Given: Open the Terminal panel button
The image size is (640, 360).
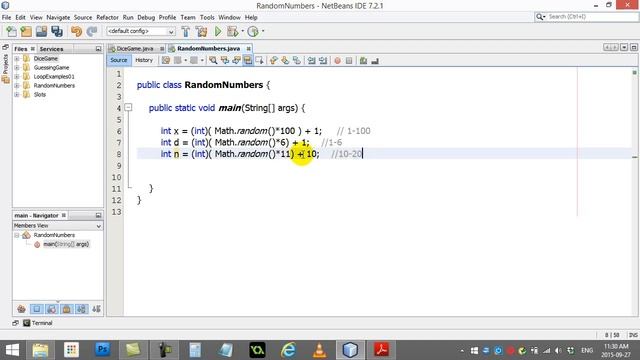Looking at the screenshot, I should click(x=38, y=323).
